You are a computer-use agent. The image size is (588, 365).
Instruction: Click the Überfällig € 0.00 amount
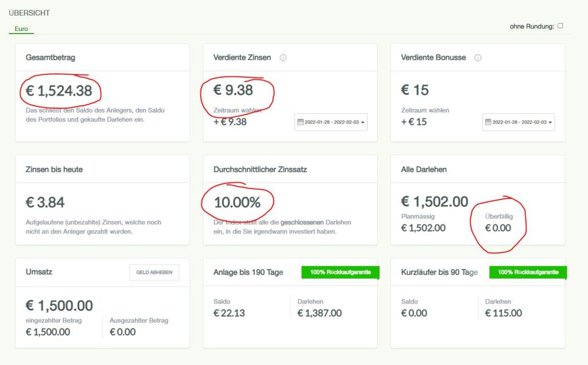tap(498, 228)
